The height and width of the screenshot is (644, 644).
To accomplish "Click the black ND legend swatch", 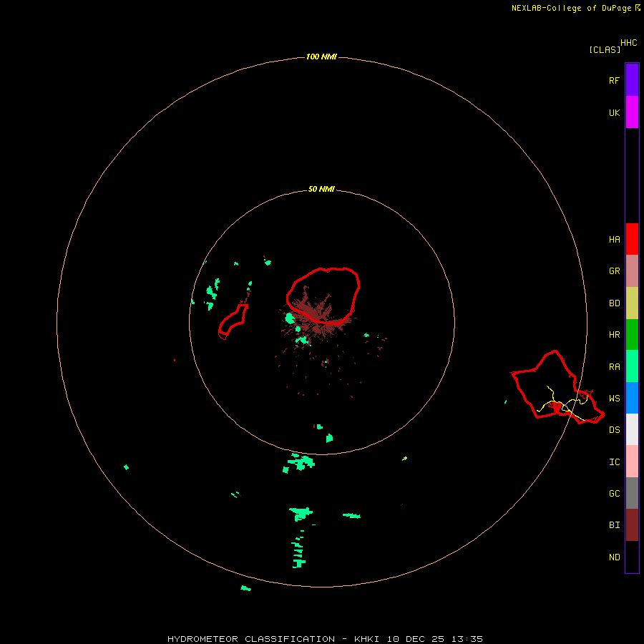I will (632, 557).
